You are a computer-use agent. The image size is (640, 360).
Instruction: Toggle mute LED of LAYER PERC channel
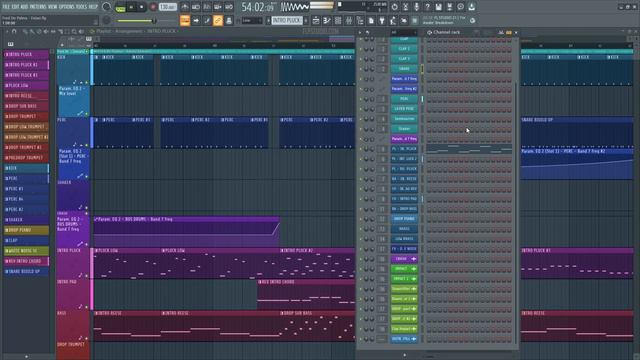coord(360,109)
